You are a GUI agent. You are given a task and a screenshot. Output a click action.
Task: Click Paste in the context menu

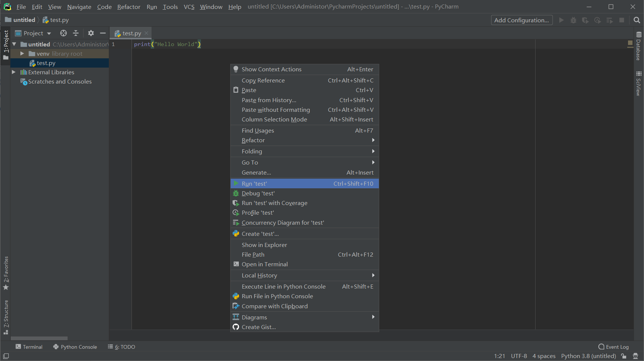click(305, 90)
